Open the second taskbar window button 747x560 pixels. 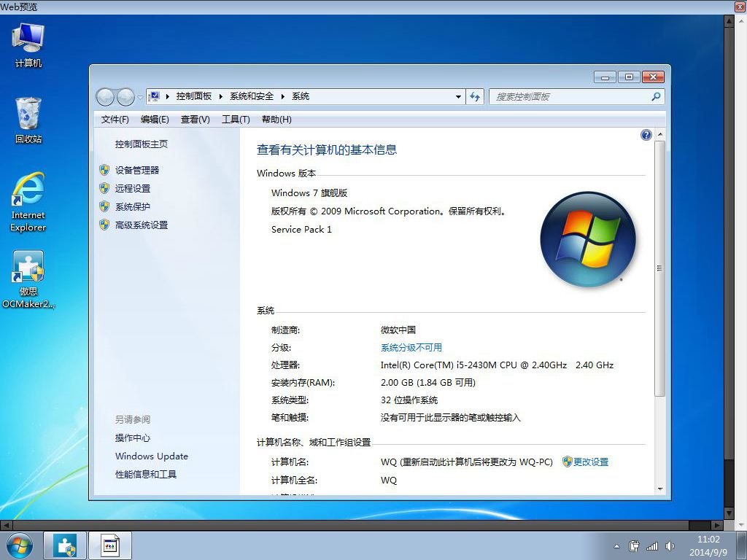coord(110,545)
